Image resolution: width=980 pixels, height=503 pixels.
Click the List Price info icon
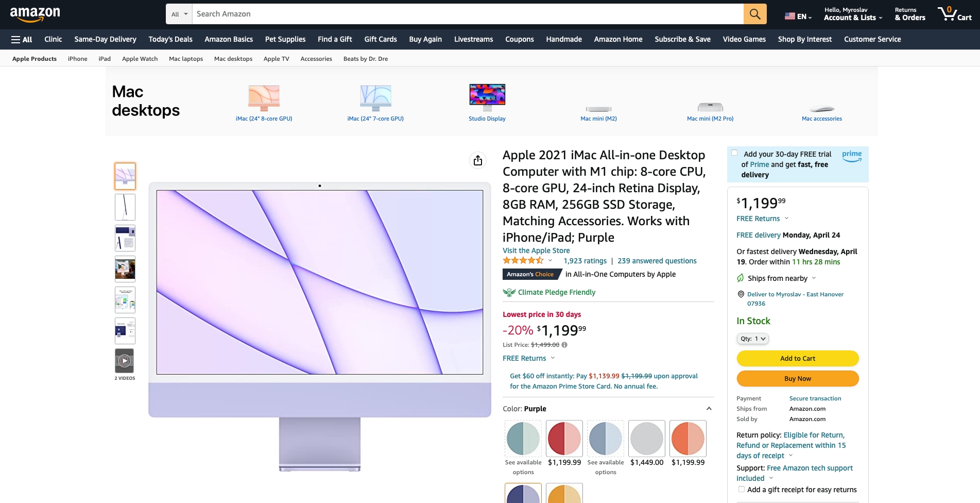[x=564, y=345]
